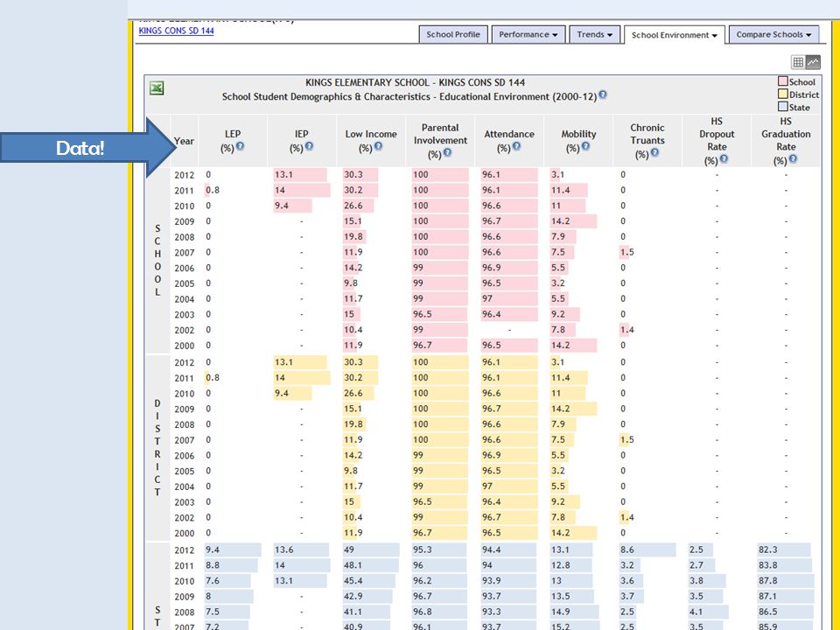Viewport: 840px width, 630px height.
Task: Open help icon next to Low Income (%)
Action: tap(378, 146)
